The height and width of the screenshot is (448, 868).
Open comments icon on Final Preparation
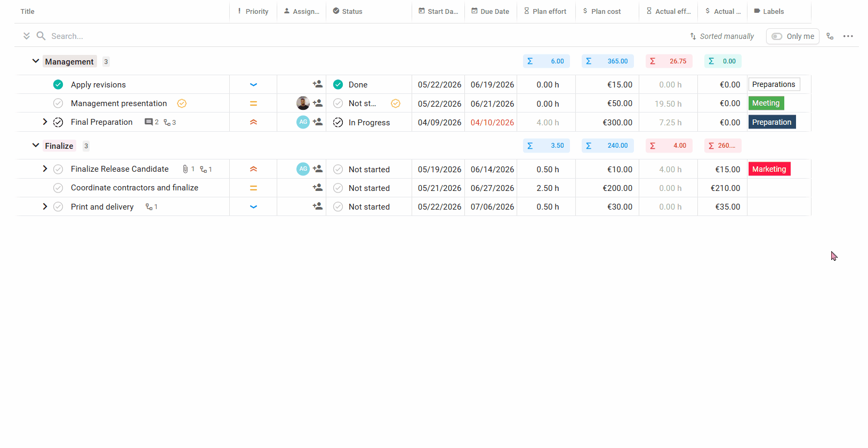tap(149, 122)
